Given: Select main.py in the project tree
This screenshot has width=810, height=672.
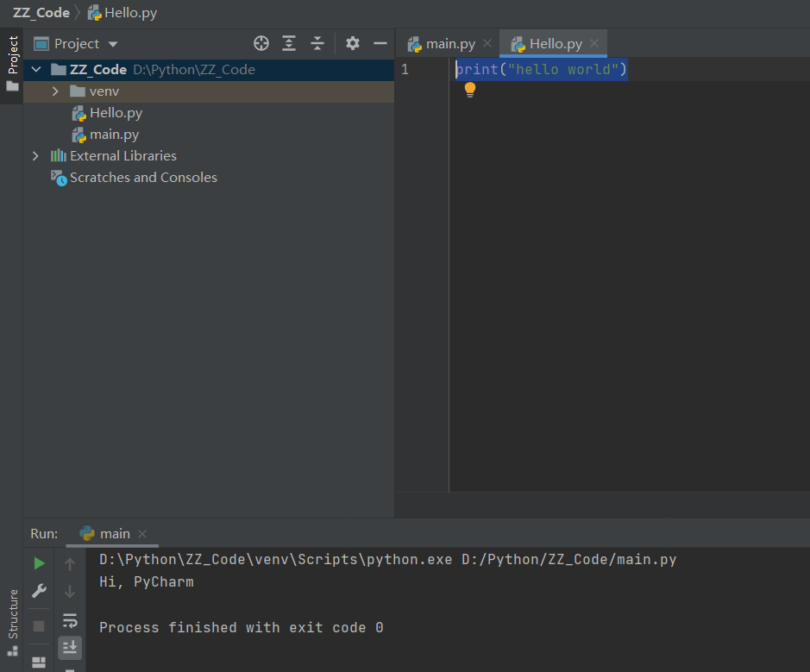Looking at the screenshot, I should (x=105, y=135).
